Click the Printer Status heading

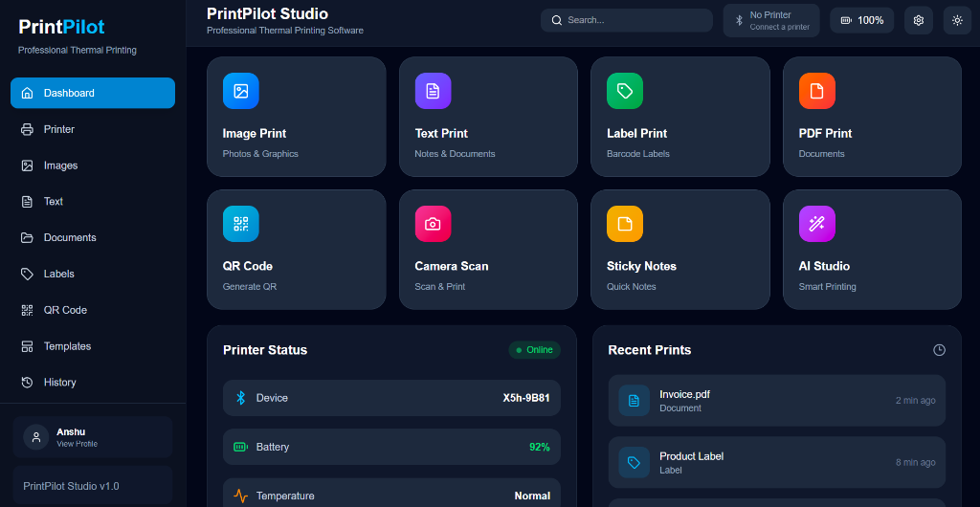coord(265,350)
